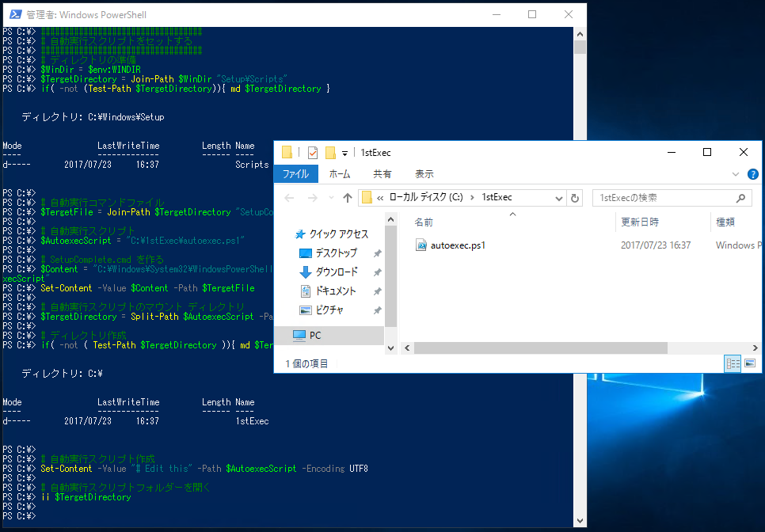Click the pin icon beside ダウンロード
This screenshot has width=765, height=532.
pos(377,272)
